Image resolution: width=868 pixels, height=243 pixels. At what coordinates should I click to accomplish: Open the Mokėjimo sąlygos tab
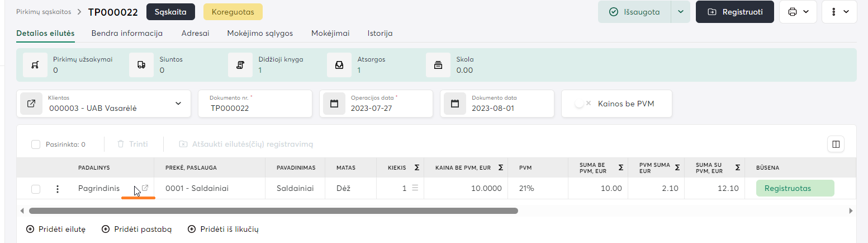[x=260, y=33]
